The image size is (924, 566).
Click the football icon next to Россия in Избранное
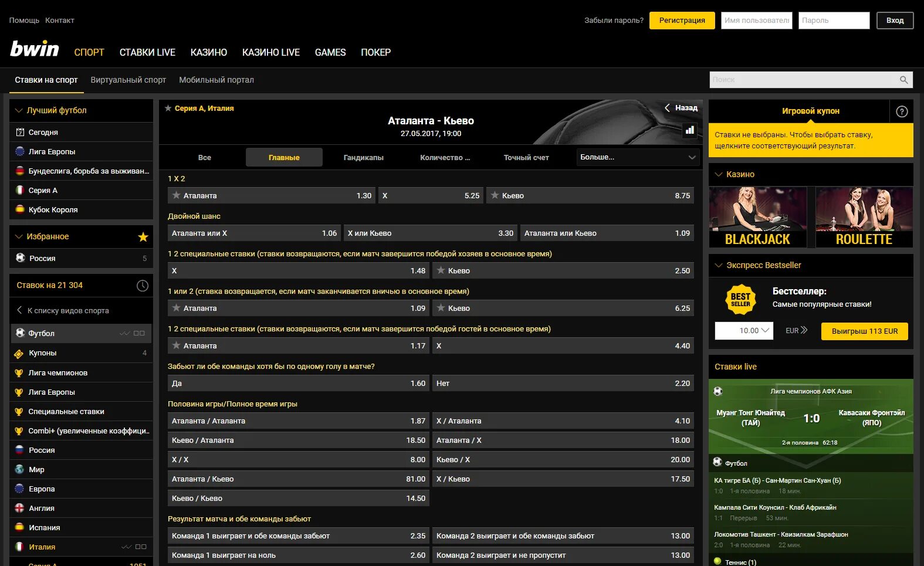click(x=20, y=258)
